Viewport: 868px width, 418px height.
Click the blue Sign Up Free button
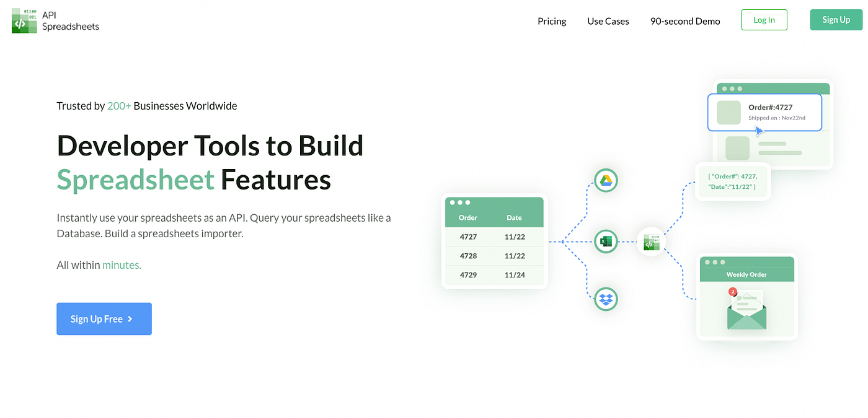[104, 319]
